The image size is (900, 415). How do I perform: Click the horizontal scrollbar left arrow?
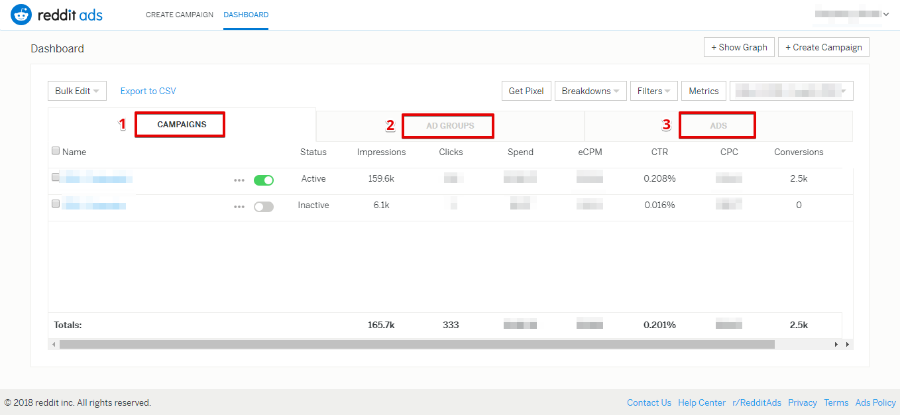click(53, 344)
